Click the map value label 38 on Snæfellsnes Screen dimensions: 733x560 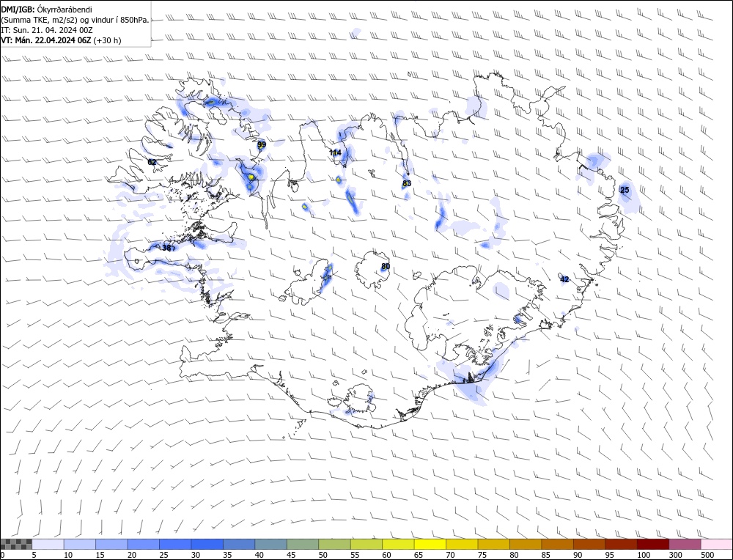pos(166,248)
